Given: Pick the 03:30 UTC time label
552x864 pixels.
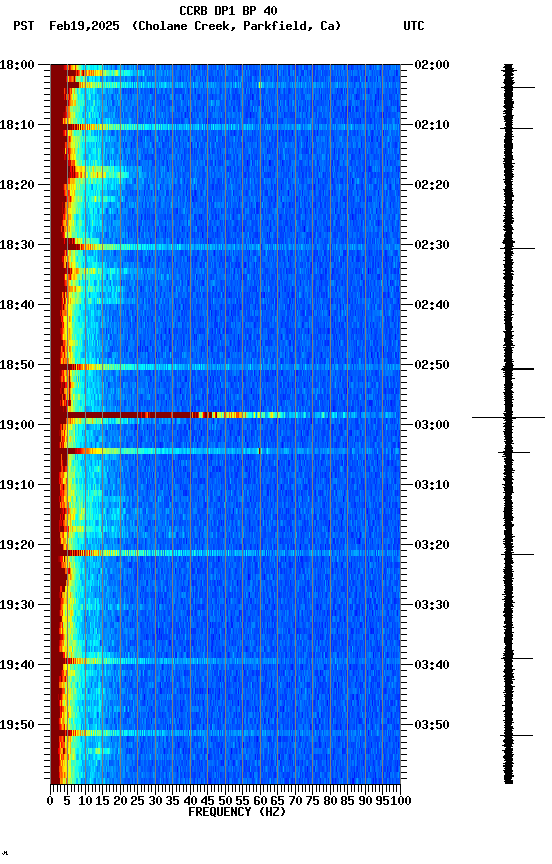Looking at the screenshot, I should [x=432, y=606].
